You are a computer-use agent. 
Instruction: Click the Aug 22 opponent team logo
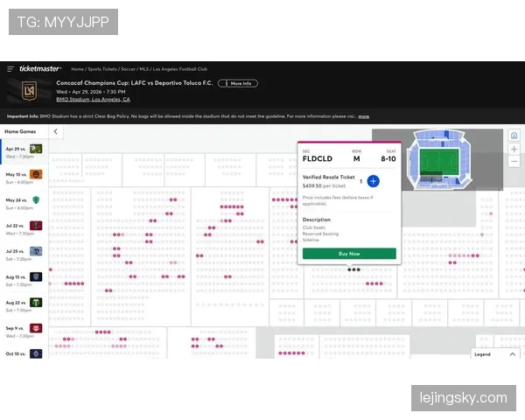point(36,303)
